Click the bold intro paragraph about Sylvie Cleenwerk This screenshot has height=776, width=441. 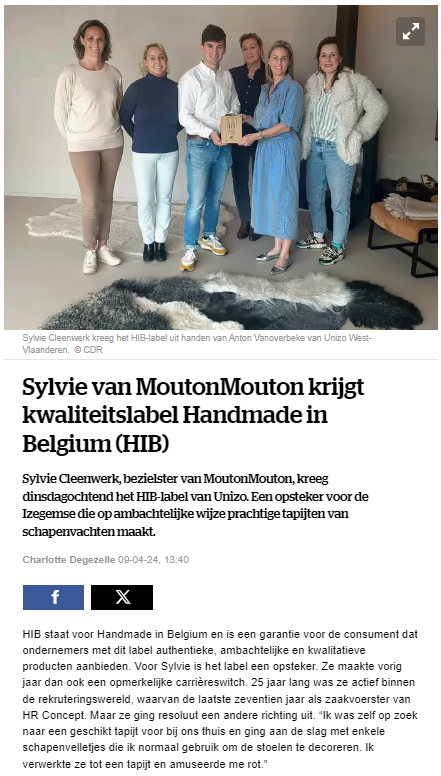pyautogui.click(x=196, y=505)
